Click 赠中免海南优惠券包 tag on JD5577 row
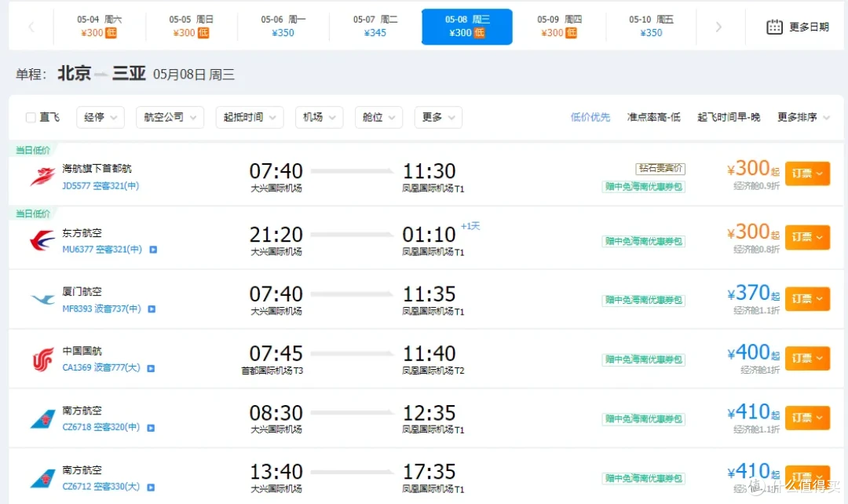This screenshot has height=504, width=848. tap(644, 187)
